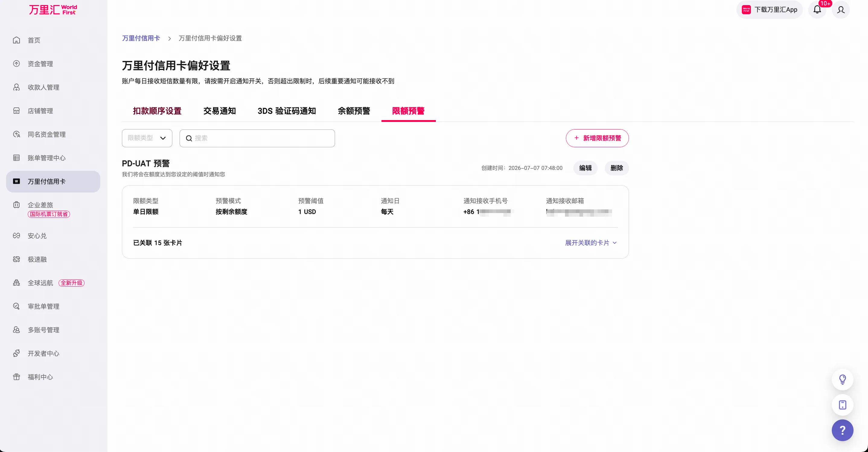The image size is (868, 452).
Task: Click the lightbulb tips floating icon
Action: (x=842, y=380)
